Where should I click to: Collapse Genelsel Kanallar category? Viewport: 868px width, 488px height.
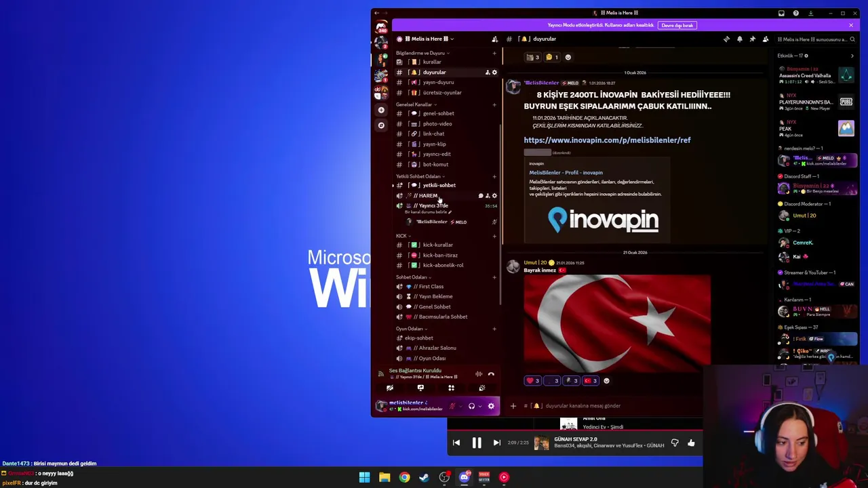click(x=416, y=104)
